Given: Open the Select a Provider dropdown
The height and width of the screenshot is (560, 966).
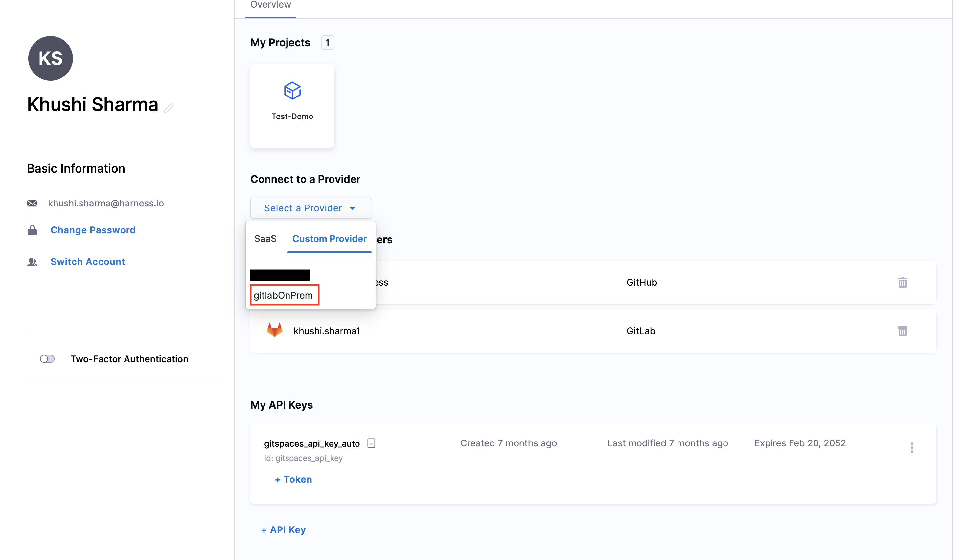Looking at the screenshot, I should (x=310, y=208).
